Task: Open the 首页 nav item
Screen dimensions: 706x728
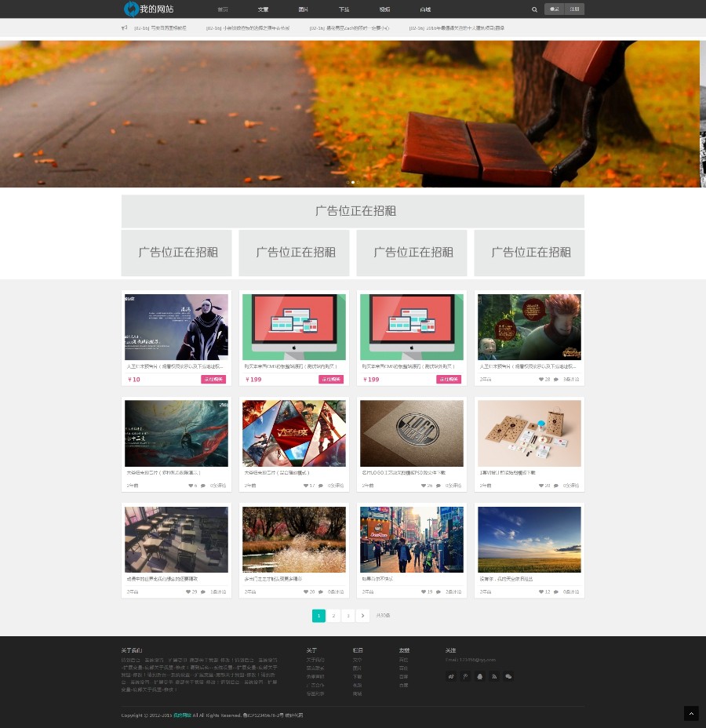Action: [x=223, y=9]
